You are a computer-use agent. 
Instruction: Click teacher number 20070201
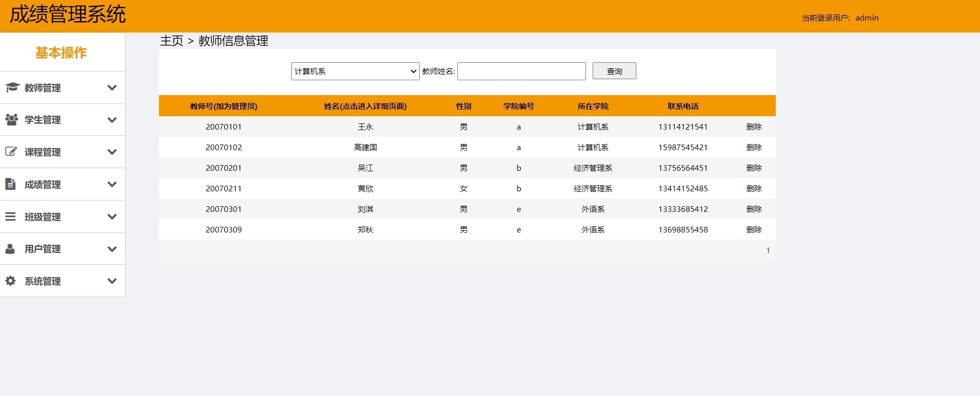(x=224, y=168)
